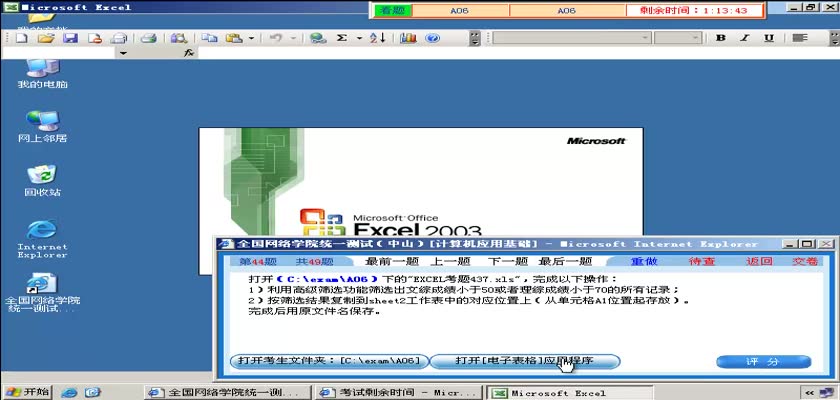The image size is (840, 400).
Task: Click the first A06 cell in exam bar
Action: pos(460,10)
